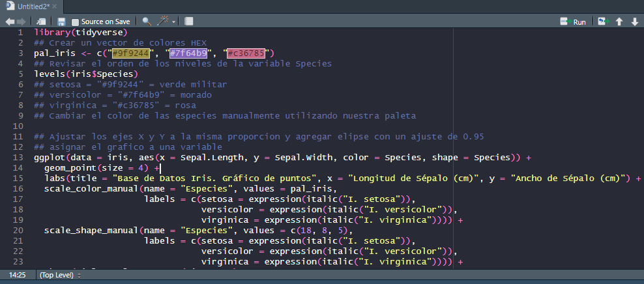
Task: Go back to previous source location
Action: tap(10, 21)
